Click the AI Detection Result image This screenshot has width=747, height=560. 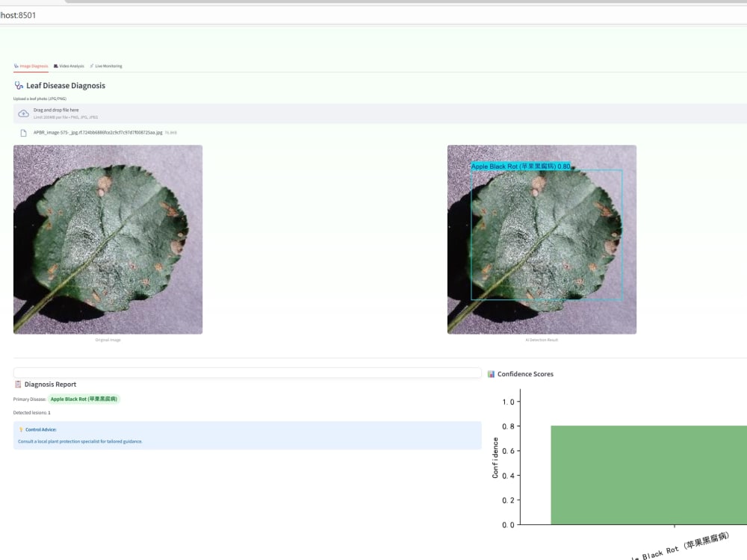[542, 240]
